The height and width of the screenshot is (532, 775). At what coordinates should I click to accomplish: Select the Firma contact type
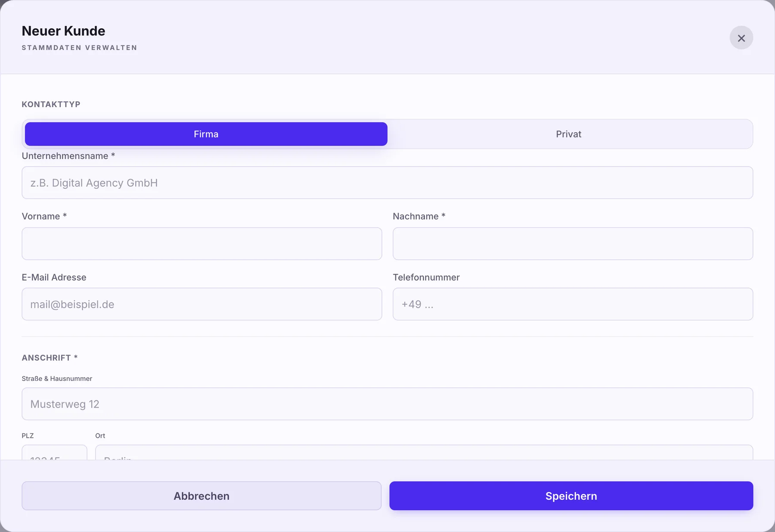pyautogui.click(x=206, y=134)
